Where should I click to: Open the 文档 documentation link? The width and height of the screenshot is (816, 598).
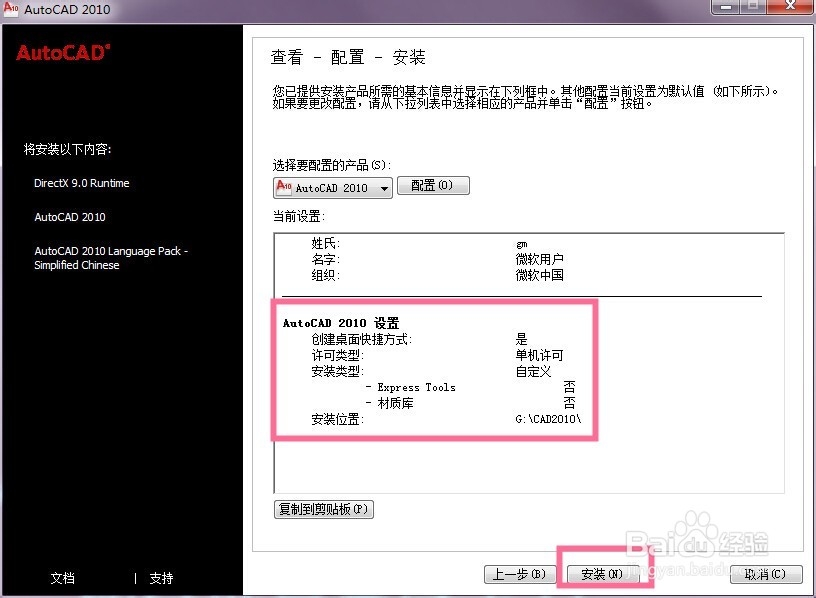62,578
